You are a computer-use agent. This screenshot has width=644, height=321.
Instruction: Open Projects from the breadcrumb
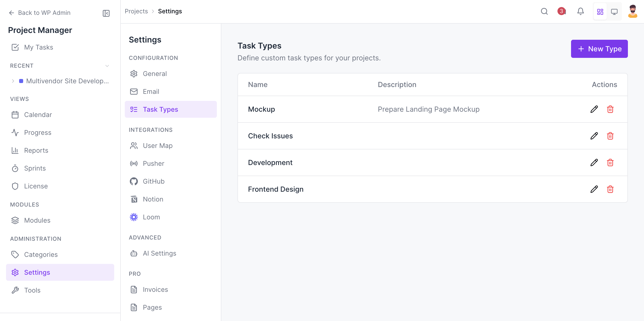[136, 11]
